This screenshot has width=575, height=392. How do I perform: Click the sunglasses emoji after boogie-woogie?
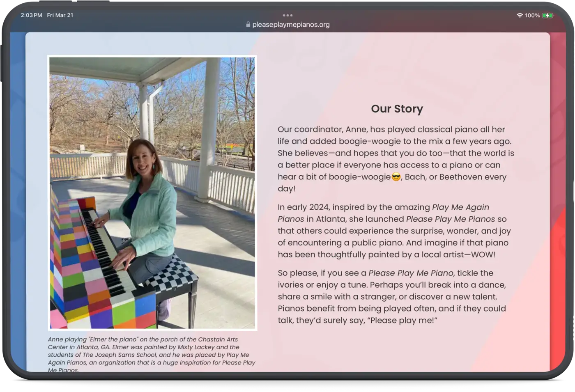[396, 177]
